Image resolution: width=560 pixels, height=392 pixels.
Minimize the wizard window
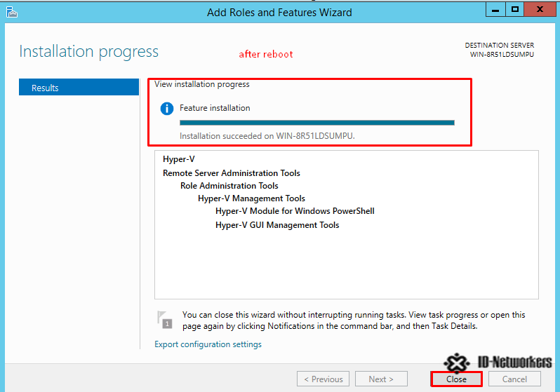[495, 10]
